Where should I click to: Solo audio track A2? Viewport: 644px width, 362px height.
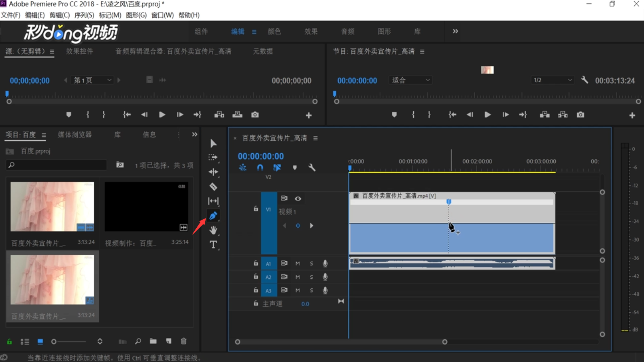(311, 277)
